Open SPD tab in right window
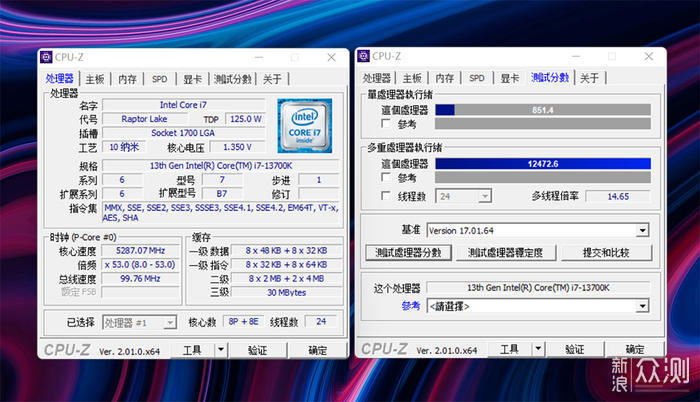The image size is (700, 402). tap(476, 79)
